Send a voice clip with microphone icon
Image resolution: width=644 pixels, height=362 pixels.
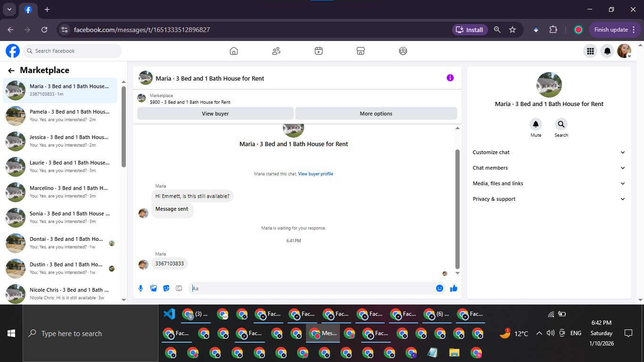(x=140, y=288)
